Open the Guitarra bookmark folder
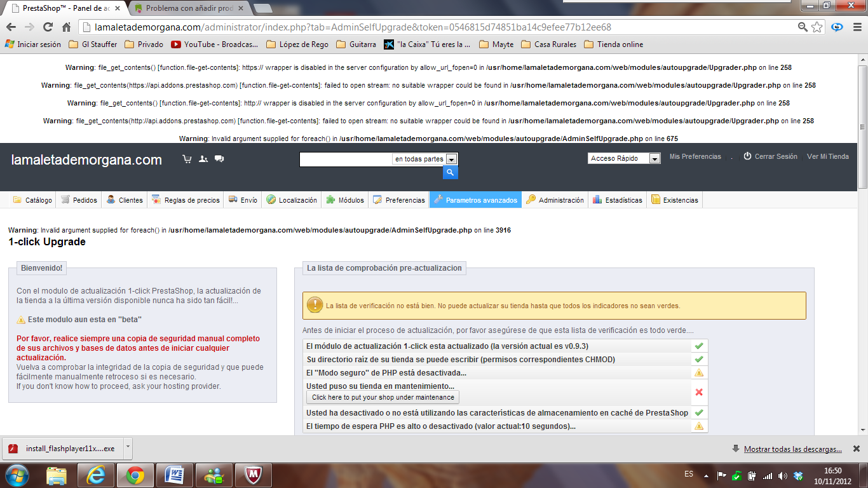The image size is (868, 488). (x=356, y=44)
